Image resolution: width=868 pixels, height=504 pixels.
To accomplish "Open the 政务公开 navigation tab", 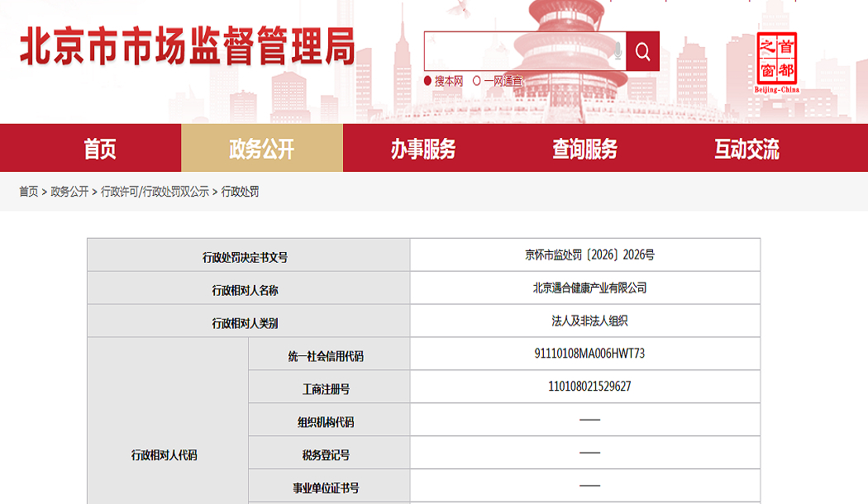I will coord(262,148).
